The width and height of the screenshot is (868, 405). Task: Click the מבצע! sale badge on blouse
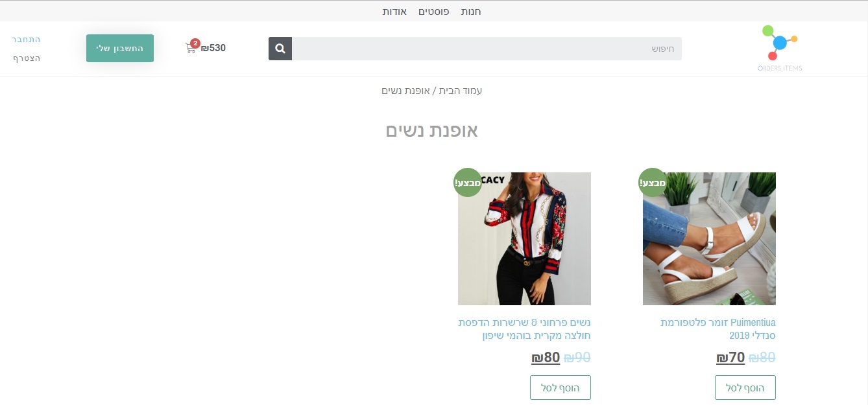(468, 182)
